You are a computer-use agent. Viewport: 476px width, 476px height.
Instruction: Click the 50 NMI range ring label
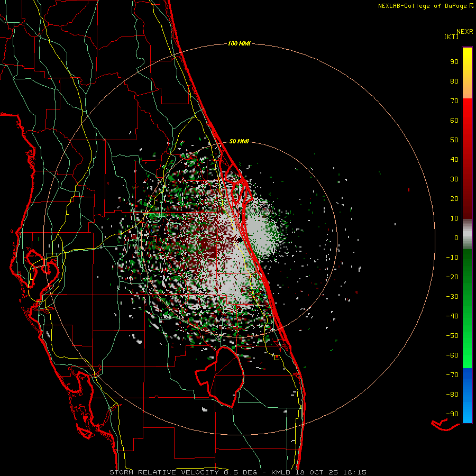(239, 141)
